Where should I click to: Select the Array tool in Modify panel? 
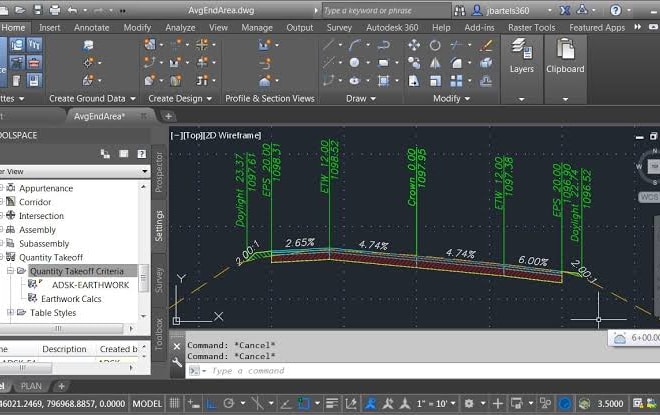click(456, 80)
